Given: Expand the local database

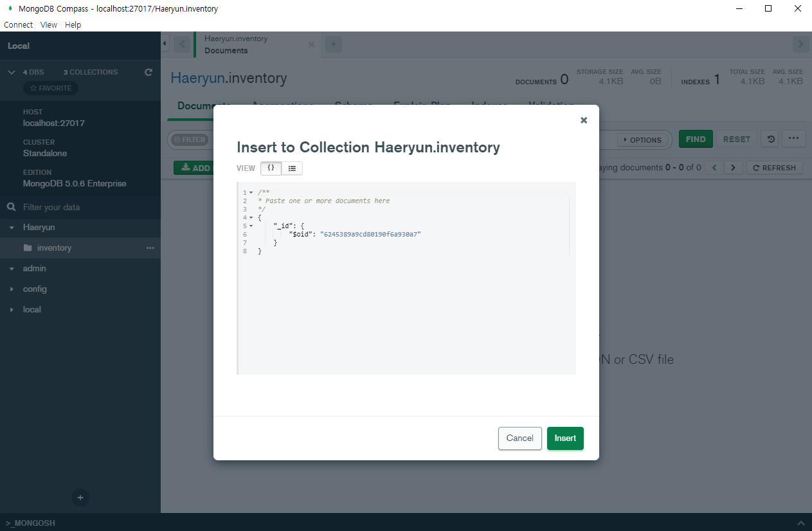Looking at the screenshot, I should tap(12, 310).
